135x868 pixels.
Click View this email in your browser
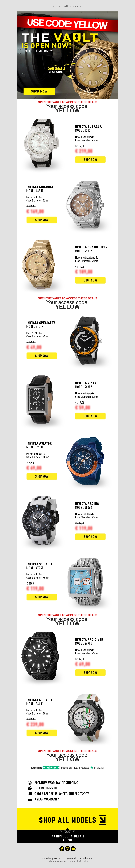pyautogui.click(x=67, y=6)
